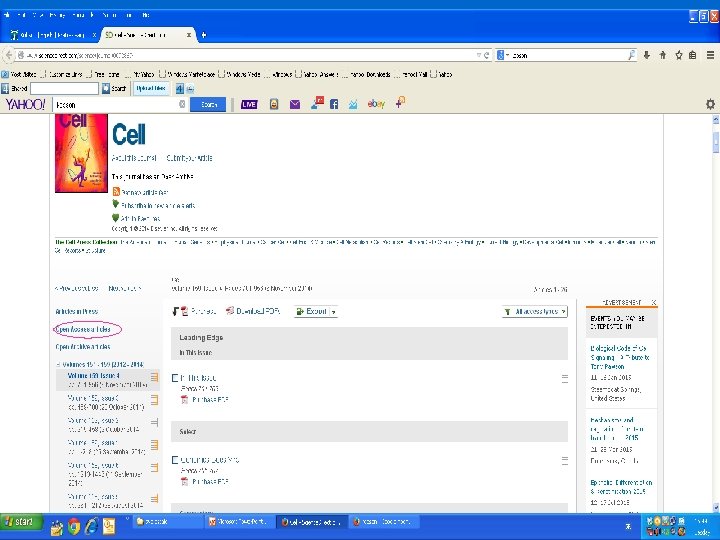The width and height of the screenshot is (720, 540).
Task: Open the About this Journal link
Action: (134, 158)
